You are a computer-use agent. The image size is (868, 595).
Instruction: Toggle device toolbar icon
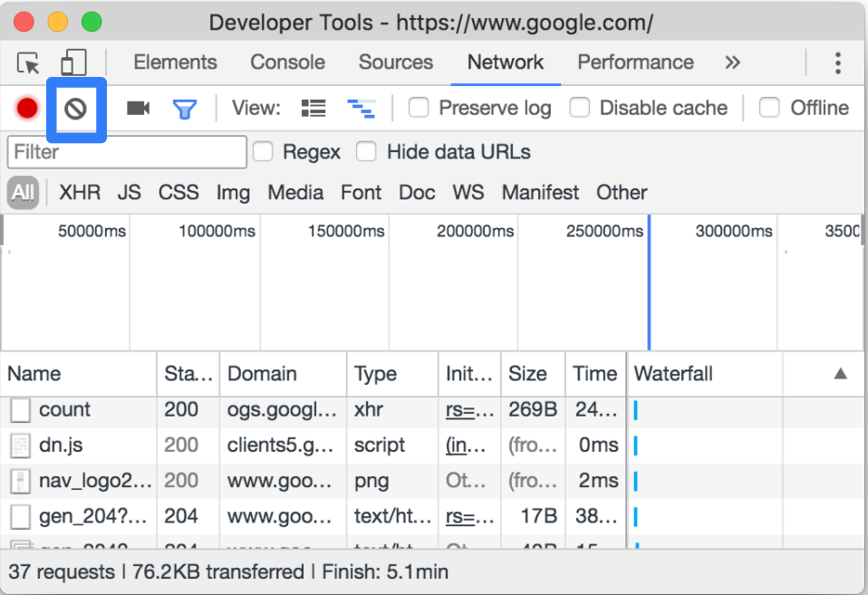pos(73,62)
